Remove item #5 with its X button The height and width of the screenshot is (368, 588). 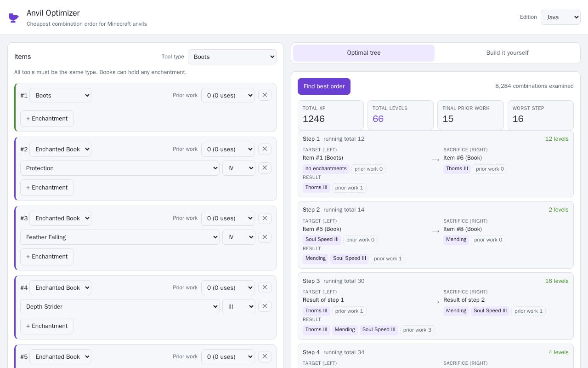click(265, 356)
